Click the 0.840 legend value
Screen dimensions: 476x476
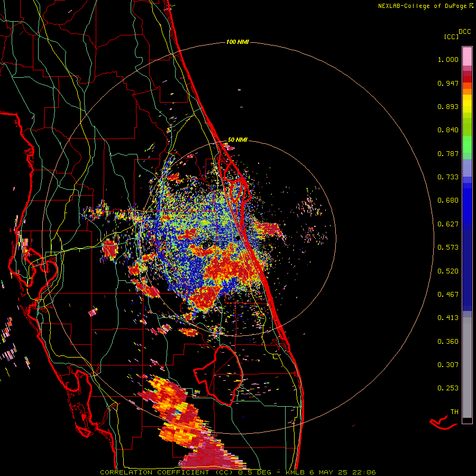tap(448, 130)
